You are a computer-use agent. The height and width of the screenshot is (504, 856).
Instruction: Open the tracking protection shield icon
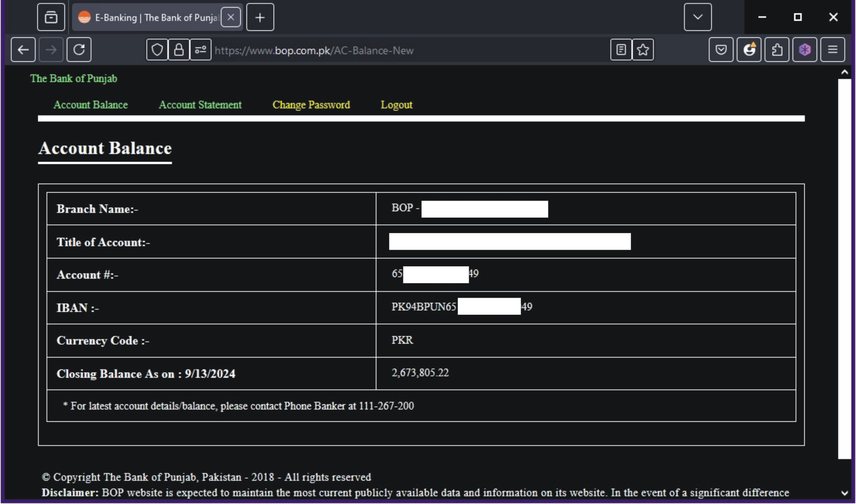[157, 50]
